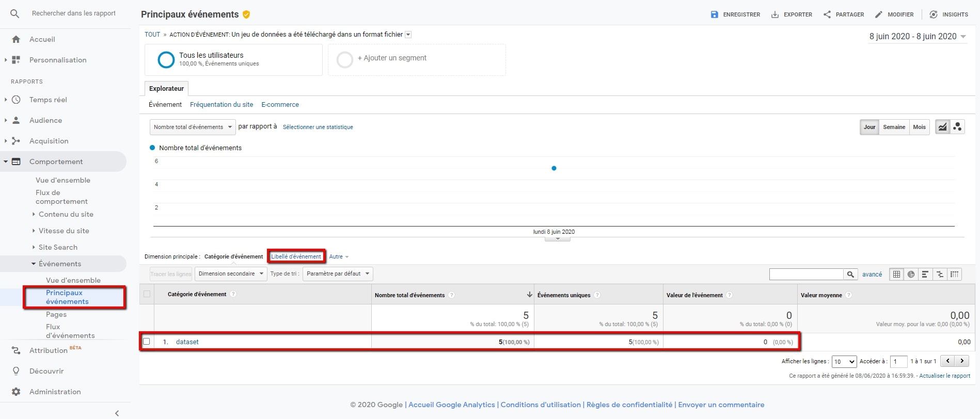Image resolution: width=980 pixels, height=419 pixels.
Task: Open the date range 8 juin 2020 picker
Action: point(918,36)
